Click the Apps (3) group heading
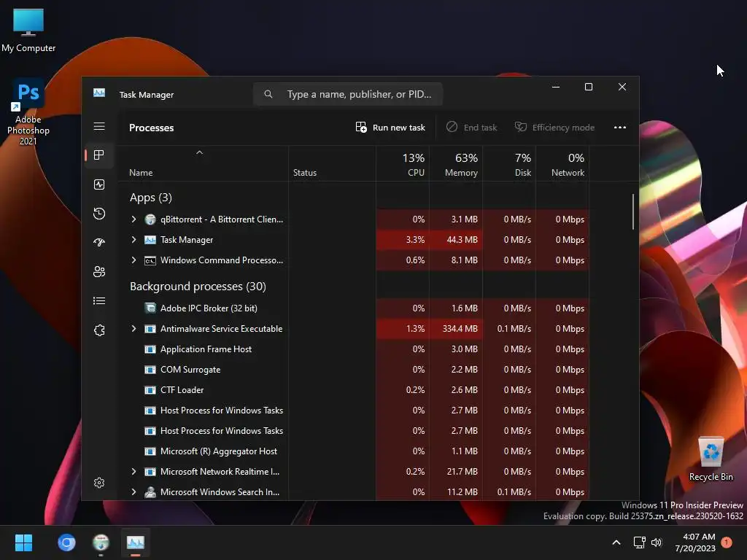The height and width of the screenshot is (560, 747). (x=150, y=197)
